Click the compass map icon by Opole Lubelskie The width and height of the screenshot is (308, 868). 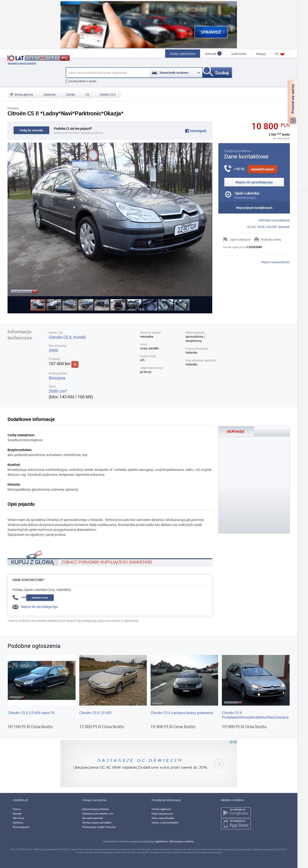point(228,194)
